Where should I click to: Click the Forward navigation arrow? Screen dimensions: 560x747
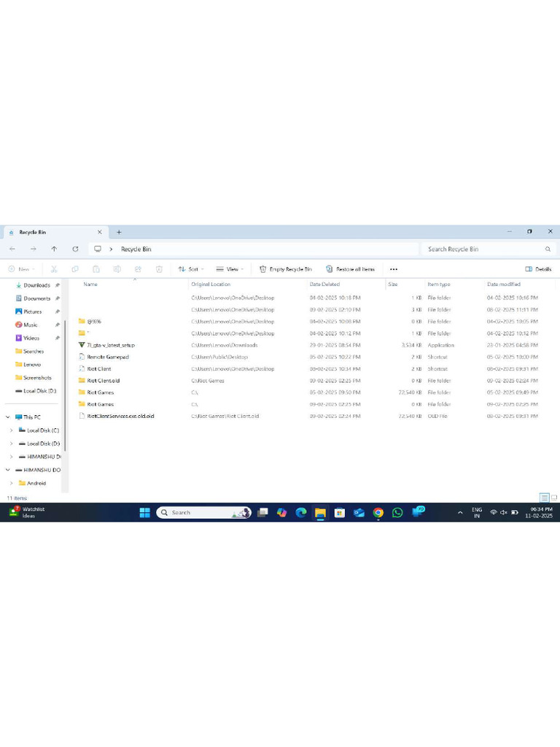click(34, 249)
